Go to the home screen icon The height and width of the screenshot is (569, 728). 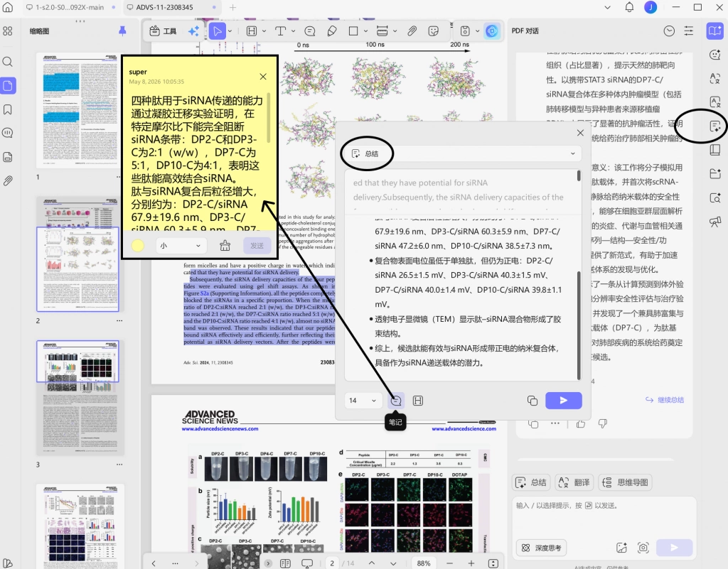click(8, 7)
